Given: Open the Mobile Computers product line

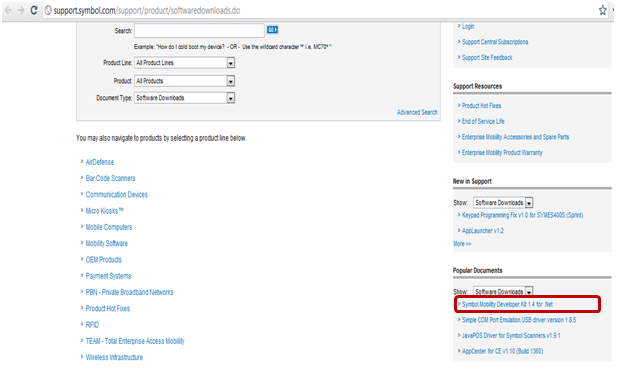Looking at the screenshot, I should pos(109,227).
